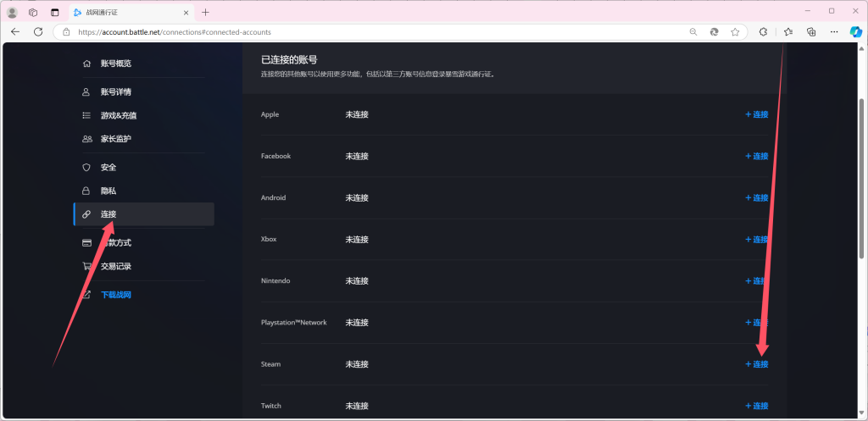Add this page to favorites star
The image size is (868, 421).
click(x=735, y=32)
